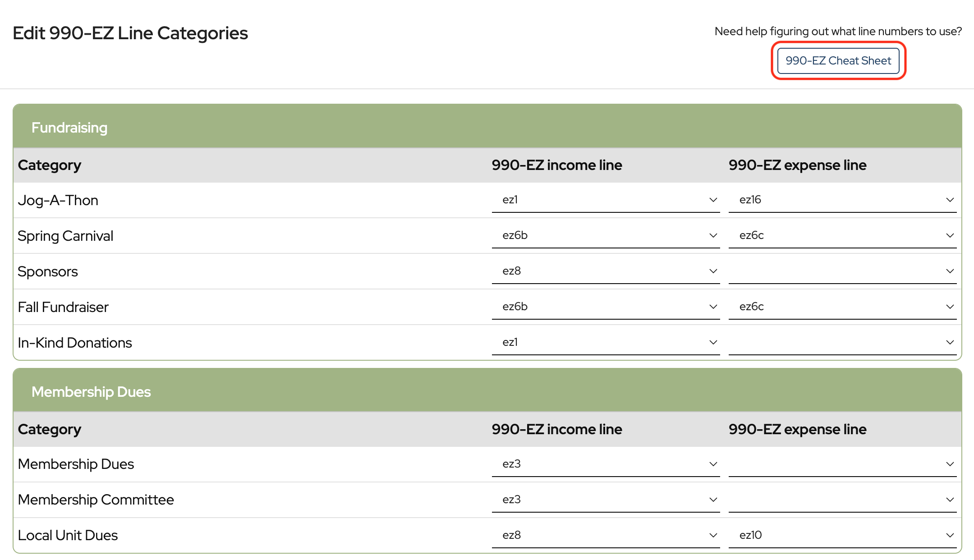Open Jog-A-Thon expense line dropdown
The width and height of the screenshot is (974, 560).
pos(842,200)
